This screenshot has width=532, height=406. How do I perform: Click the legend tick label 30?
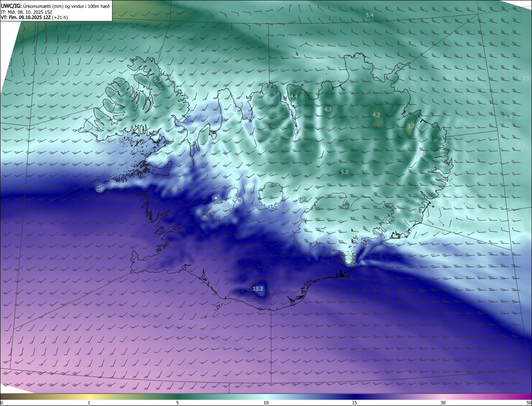pos(443,403)
